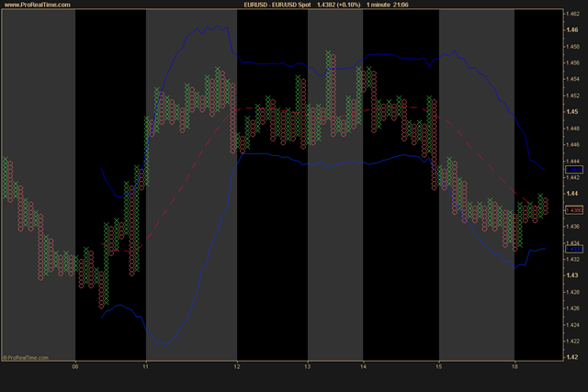Select the 18 time axis label

[514, 366]
